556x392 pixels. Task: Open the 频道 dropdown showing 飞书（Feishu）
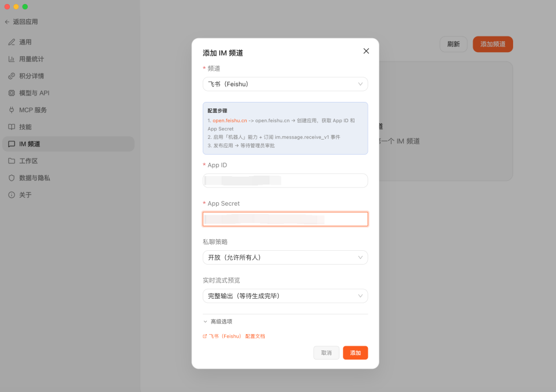click(285, 84)
